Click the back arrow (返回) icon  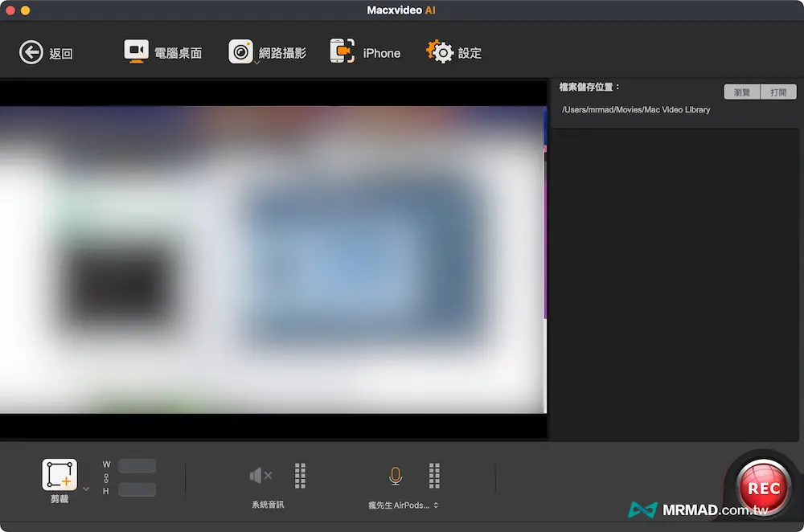tap(31, 53)
